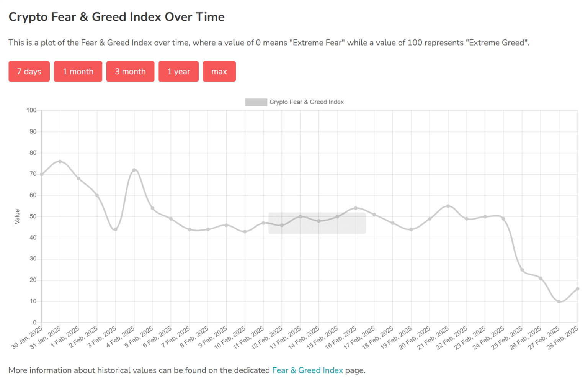The image size is (588, 385).
Task: Select the 10 Feb, 2025 data point
Action: pos(245,231)
